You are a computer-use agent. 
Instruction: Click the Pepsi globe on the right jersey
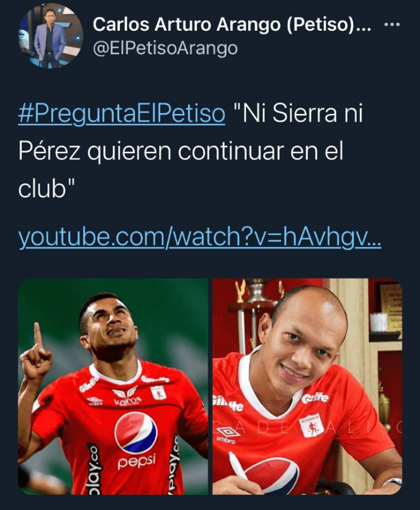click(x=271, y=476)
